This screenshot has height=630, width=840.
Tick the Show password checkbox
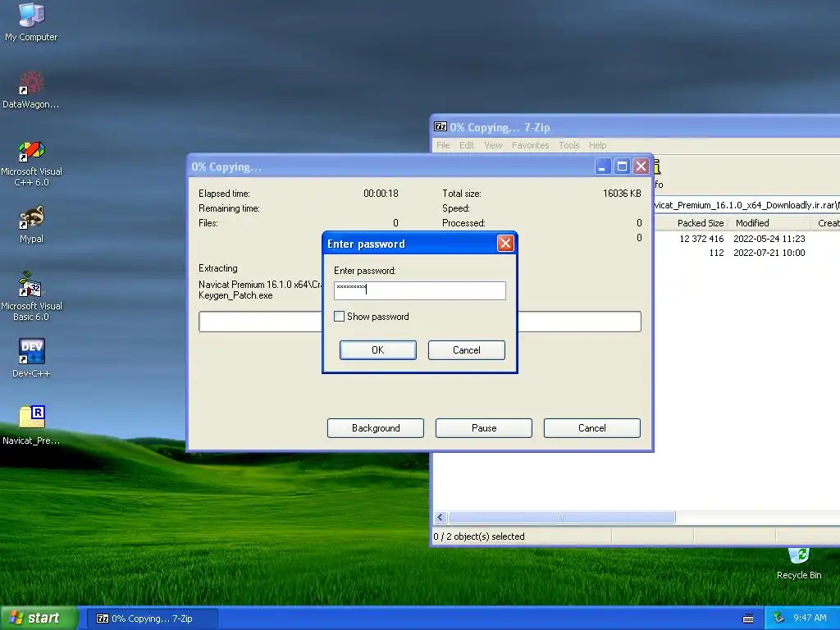click(339, 317)
